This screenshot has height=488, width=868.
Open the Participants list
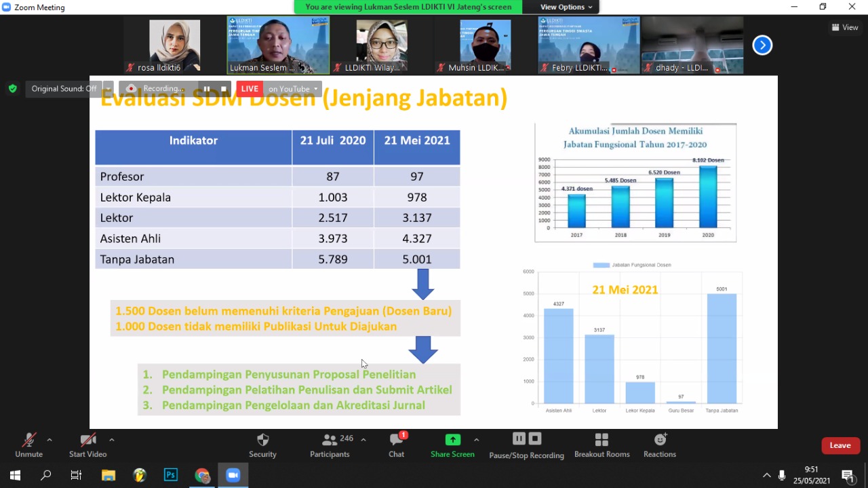[x=330, y=445]
